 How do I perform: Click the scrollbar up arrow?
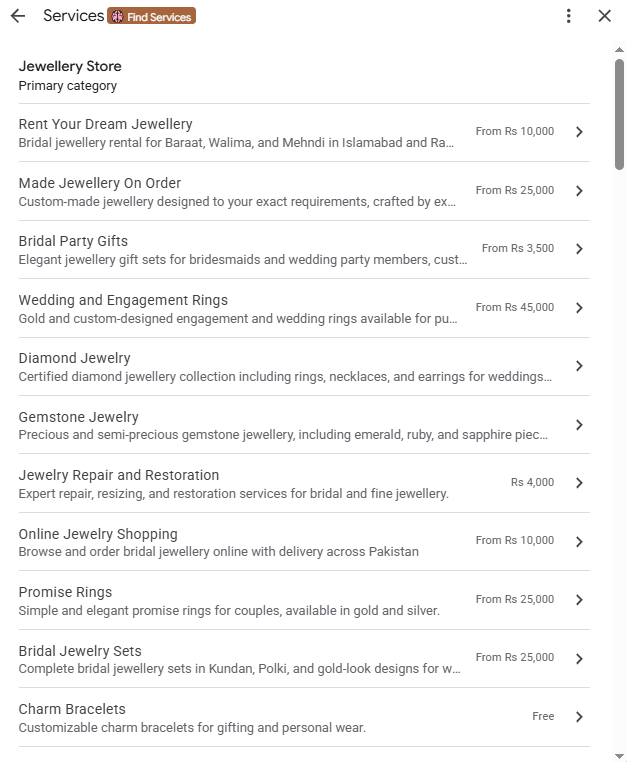pyautogui.click(x=619, y=50)
